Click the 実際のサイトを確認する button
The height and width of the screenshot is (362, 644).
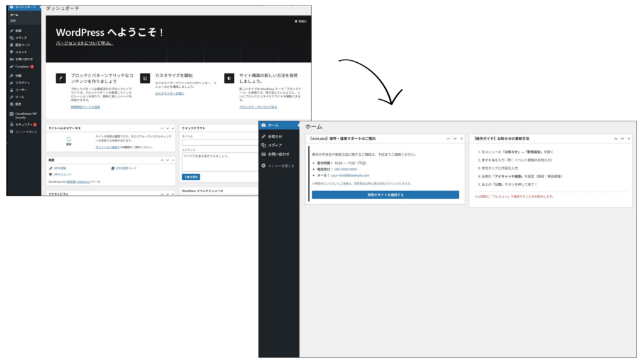(x=385, y=195)
